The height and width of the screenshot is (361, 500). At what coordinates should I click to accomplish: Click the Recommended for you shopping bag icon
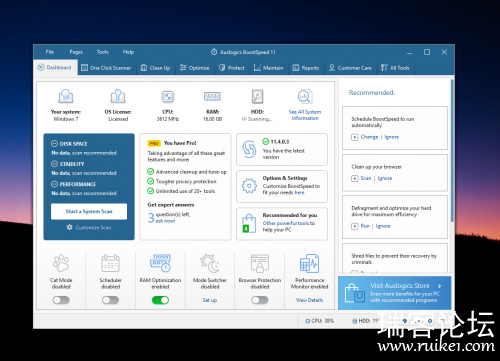pos(248,223)
